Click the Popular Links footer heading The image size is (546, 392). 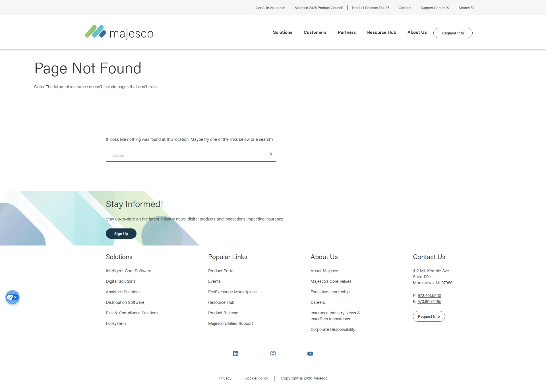[228, 257]
